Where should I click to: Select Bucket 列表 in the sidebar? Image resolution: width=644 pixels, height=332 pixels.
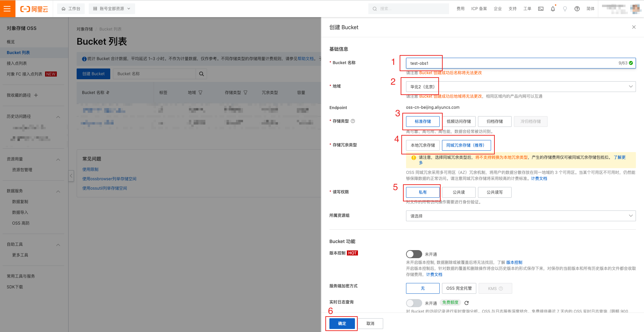(18, 53)
